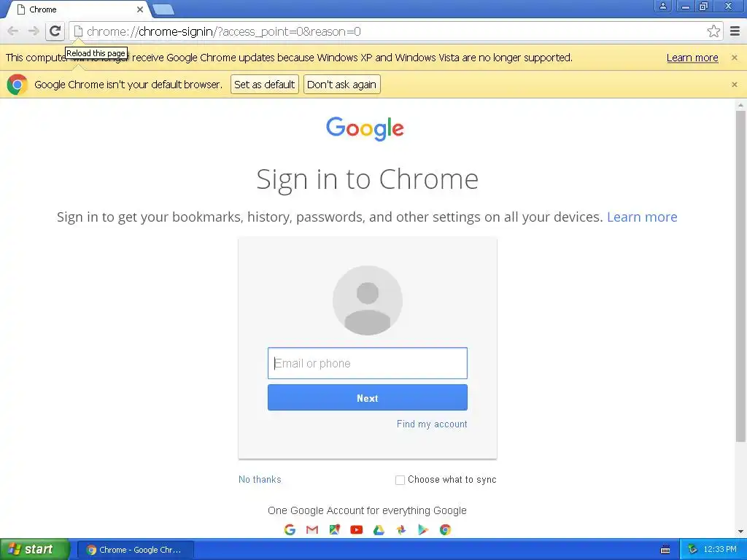Image resolution: width=747 pixels, height=560 pixels.
Task: Dismiss the default browser infobar
Action: pos(734,85)
